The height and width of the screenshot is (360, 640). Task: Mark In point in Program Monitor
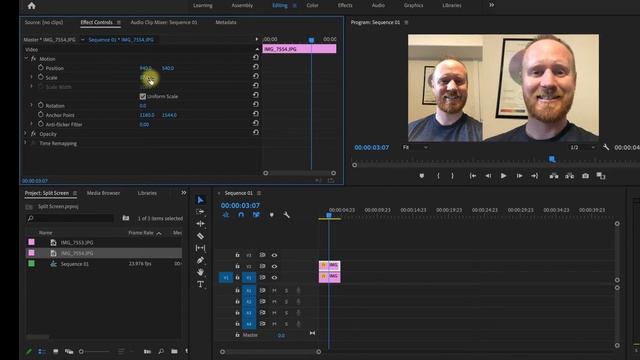(438, 176)
